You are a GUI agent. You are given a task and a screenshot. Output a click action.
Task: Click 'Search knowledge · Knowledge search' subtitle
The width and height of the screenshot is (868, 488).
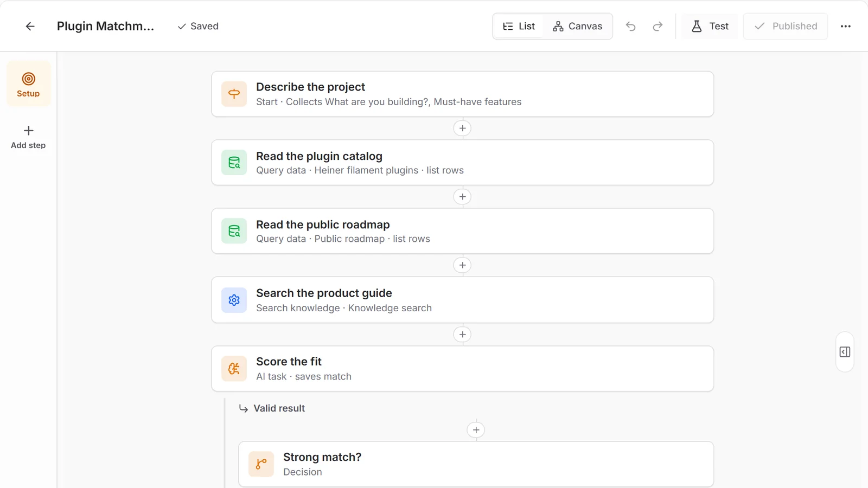(344, 308)
